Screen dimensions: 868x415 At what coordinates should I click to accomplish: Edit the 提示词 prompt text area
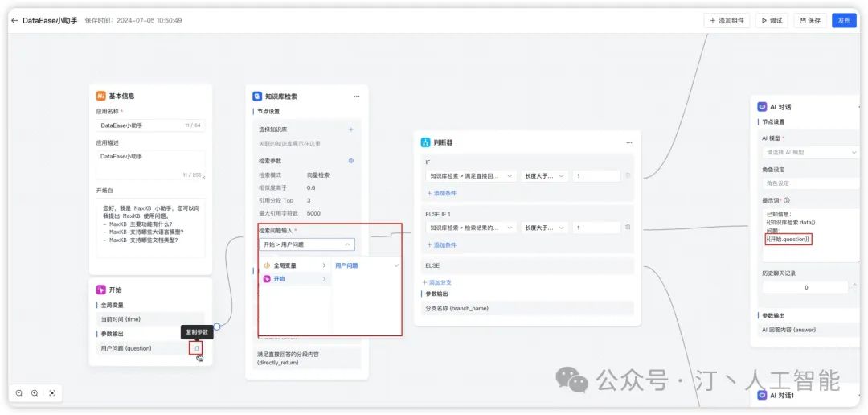point(810,235)
